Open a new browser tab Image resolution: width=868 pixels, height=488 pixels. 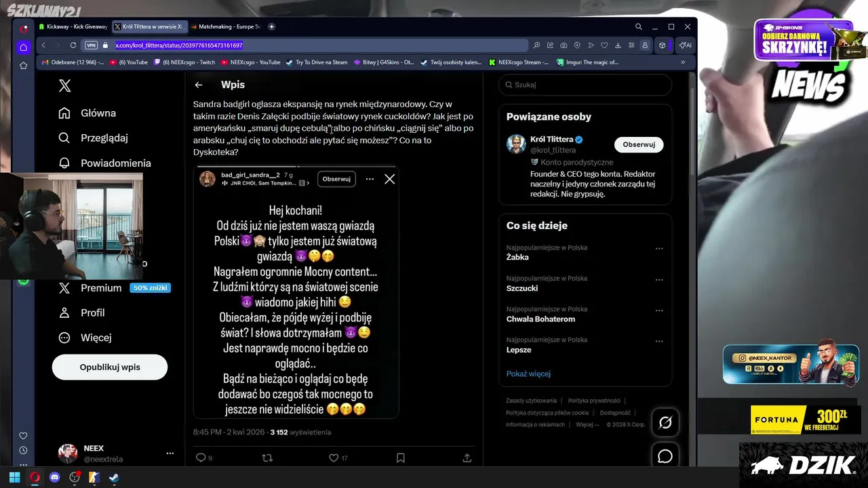[272, 26]
